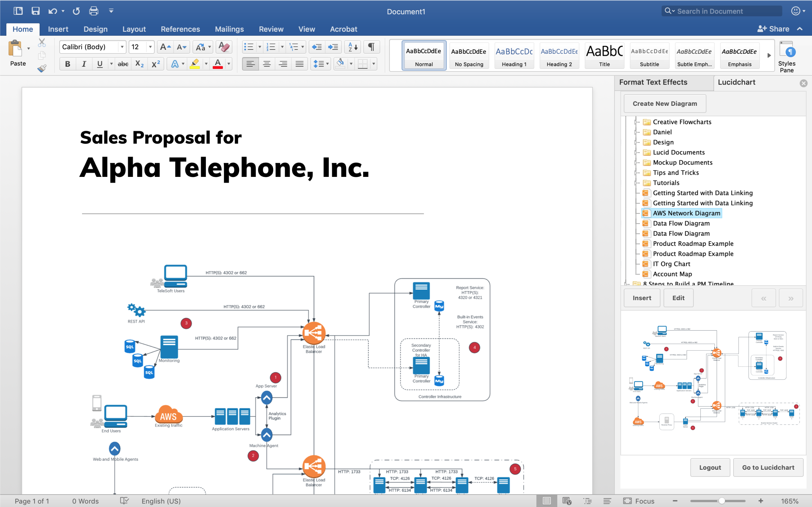Toggle Italic formatting

(84, 64)
